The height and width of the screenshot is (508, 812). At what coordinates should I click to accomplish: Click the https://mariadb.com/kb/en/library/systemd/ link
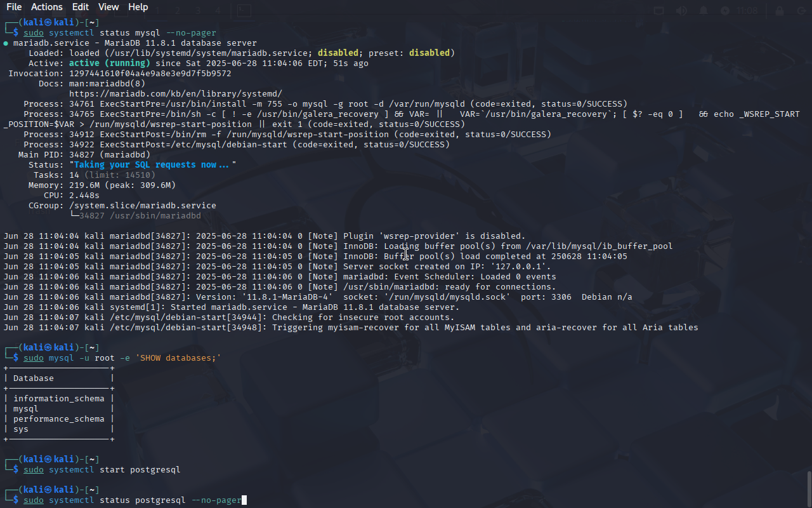[176, 93]
